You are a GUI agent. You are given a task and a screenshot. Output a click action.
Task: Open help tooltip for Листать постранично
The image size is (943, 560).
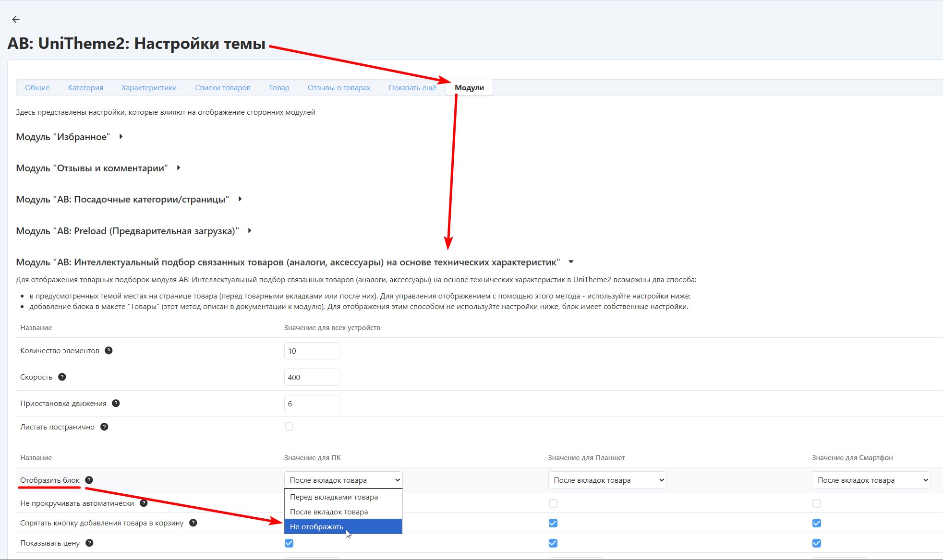[x=104, y=427]
